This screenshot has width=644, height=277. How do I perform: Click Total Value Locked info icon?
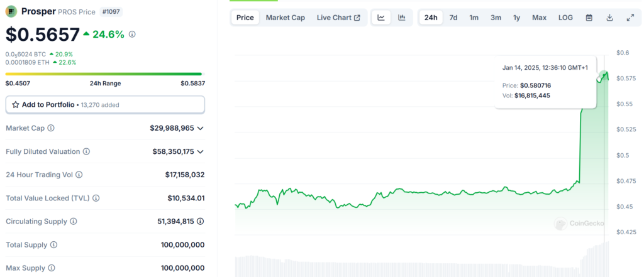tap(94, 198)
